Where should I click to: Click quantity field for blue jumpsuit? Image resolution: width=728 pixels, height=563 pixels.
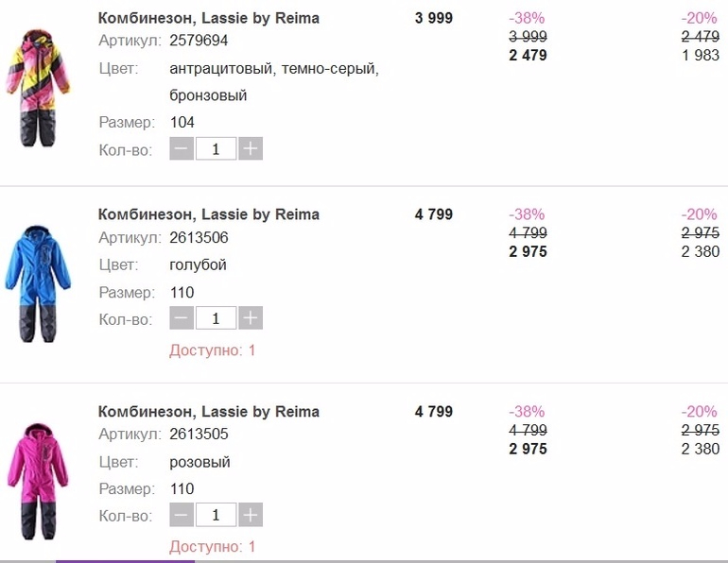coord(216,319)
